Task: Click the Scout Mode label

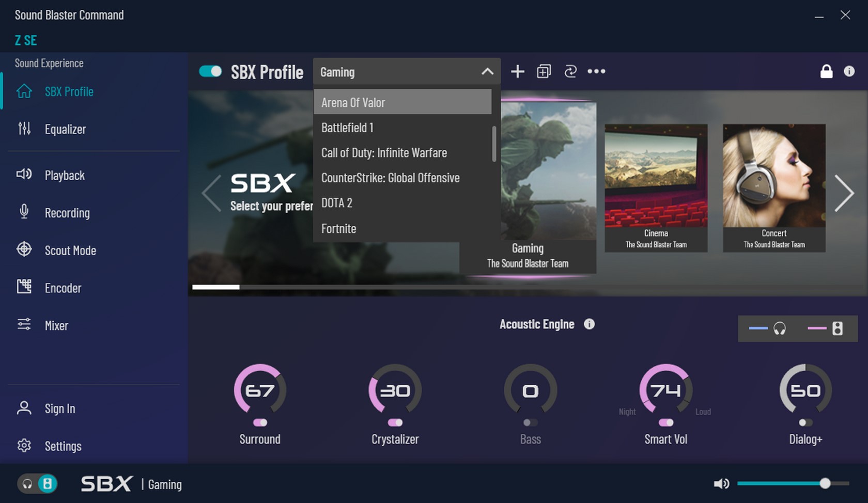Action: (x=70, y=250)
